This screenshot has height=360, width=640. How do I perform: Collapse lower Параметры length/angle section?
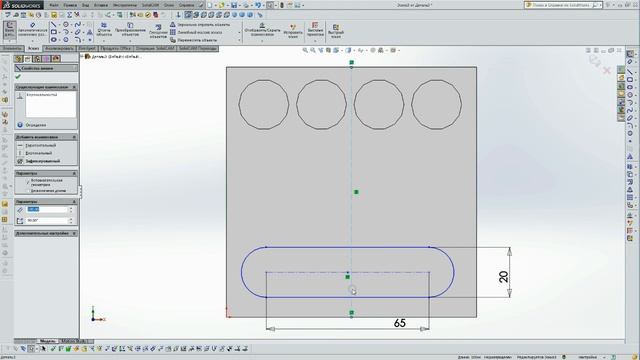point(74,202)
